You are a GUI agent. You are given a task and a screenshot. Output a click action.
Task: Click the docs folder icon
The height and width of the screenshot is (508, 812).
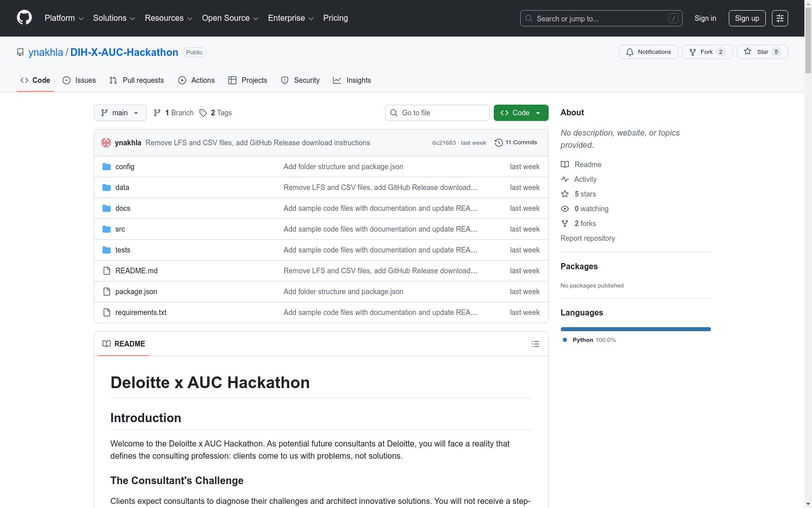coord(107,208)
